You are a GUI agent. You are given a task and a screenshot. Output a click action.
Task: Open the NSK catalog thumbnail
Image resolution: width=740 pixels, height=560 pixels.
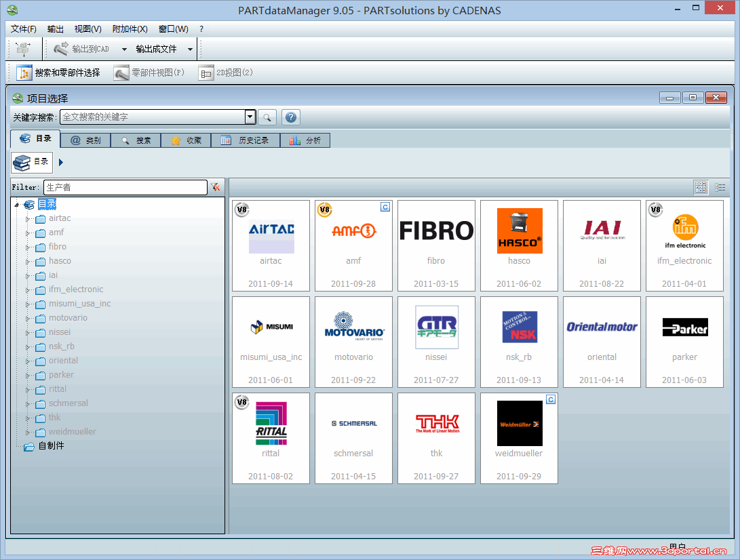(519, 342)
